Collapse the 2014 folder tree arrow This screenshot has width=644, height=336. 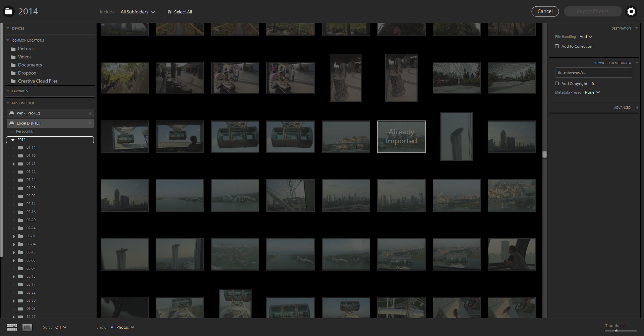coord(13,140)
